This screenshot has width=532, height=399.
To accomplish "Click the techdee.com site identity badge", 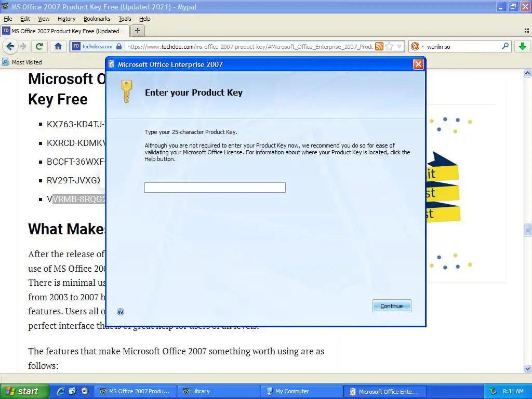I will coord(97,46).
